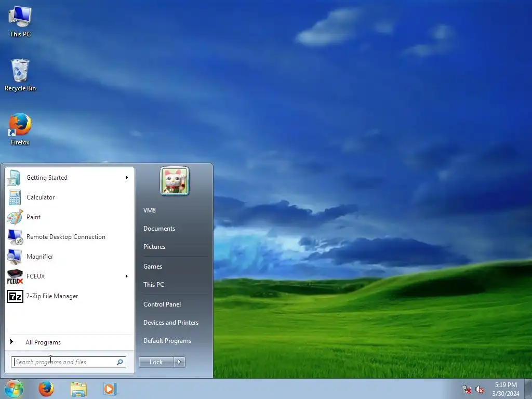Click the Calculator text label

pos(41,197)
